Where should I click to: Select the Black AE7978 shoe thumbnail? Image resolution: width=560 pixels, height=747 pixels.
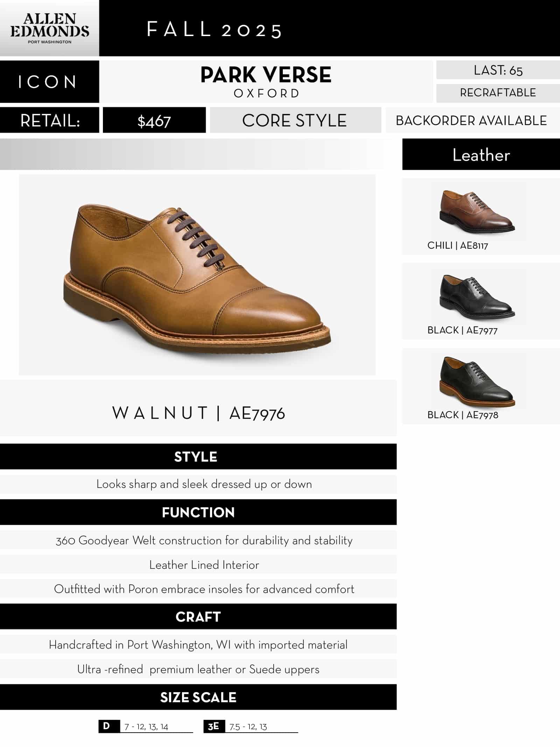(477, 382)
